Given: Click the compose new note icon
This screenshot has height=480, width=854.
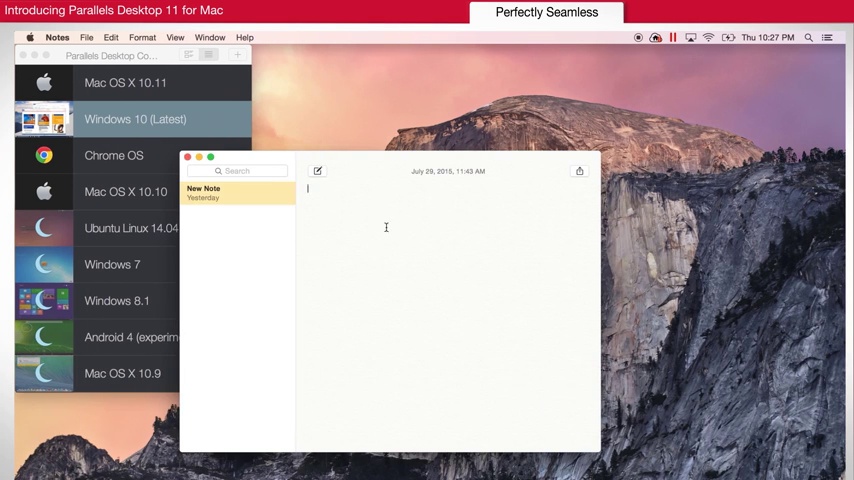Looking at the screenshot, I should point(318,171).
